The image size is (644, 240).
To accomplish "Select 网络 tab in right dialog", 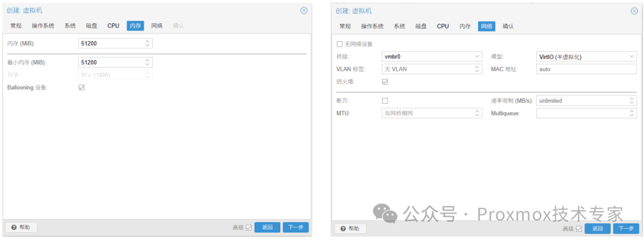I will [487, 26].
